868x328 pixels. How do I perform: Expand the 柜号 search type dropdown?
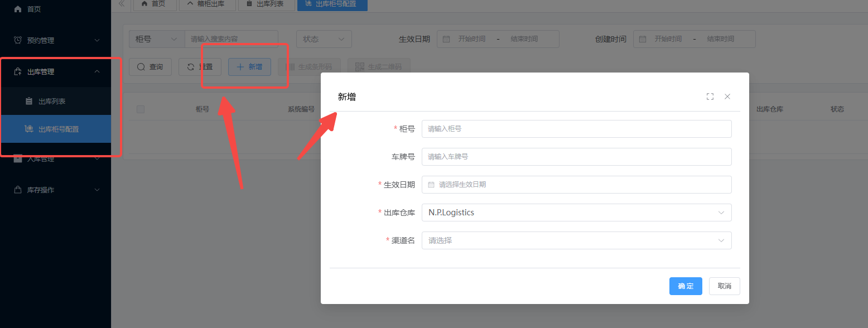[x=156, y=39]
